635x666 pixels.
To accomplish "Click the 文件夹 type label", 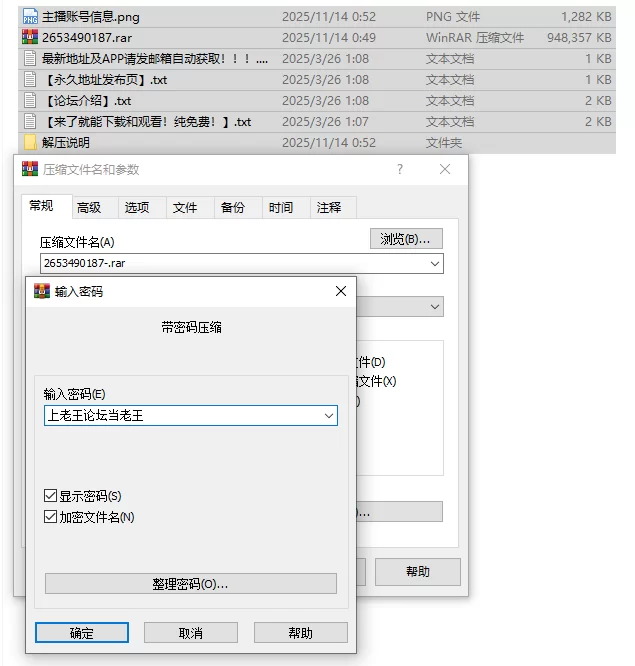I will [444, 143].
